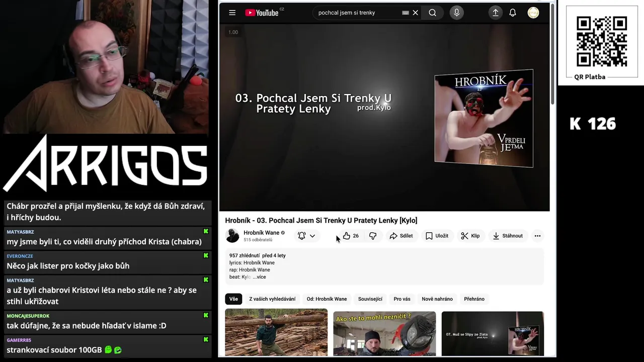Click the video title text below player

pyautogui.click(x=321, y=220)
